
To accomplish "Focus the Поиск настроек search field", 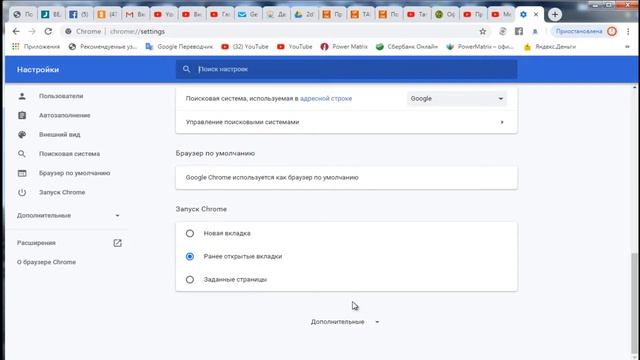I will [x=347, y=69].
